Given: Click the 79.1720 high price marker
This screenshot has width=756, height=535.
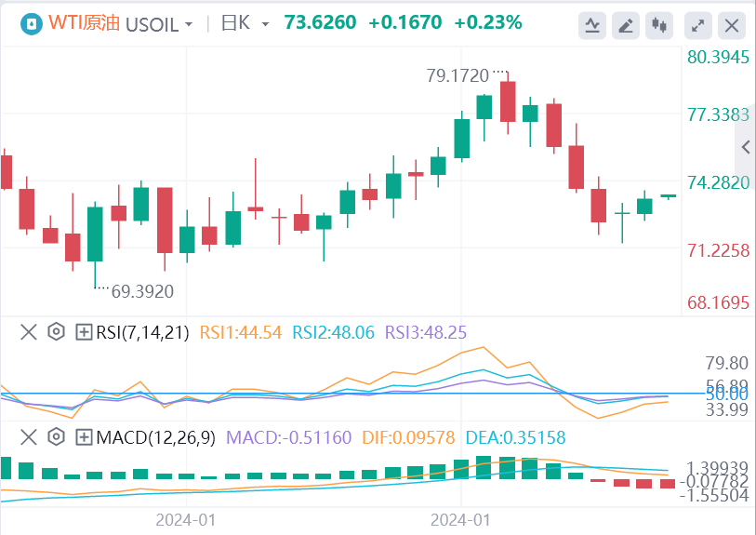Looking at the screenshot, I should pyautogui.click(x=459, y=75).
